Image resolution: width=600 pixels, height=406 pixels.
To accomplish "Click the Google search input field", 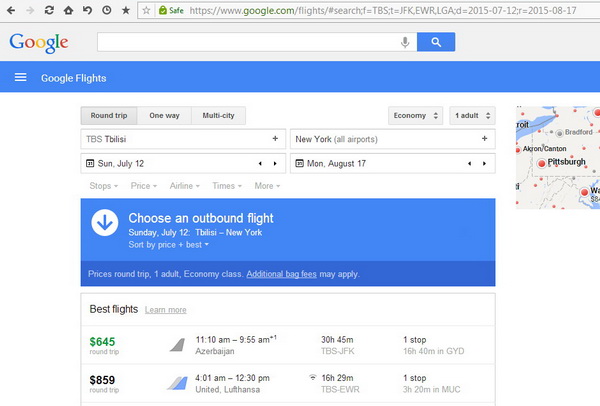I will click(x=250, y=42).
